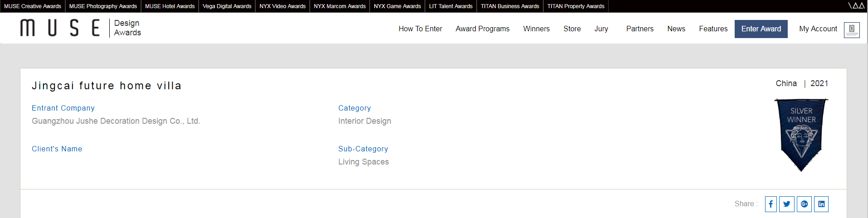
Task: Share via Google Plus icon
Action: [804, 204]
